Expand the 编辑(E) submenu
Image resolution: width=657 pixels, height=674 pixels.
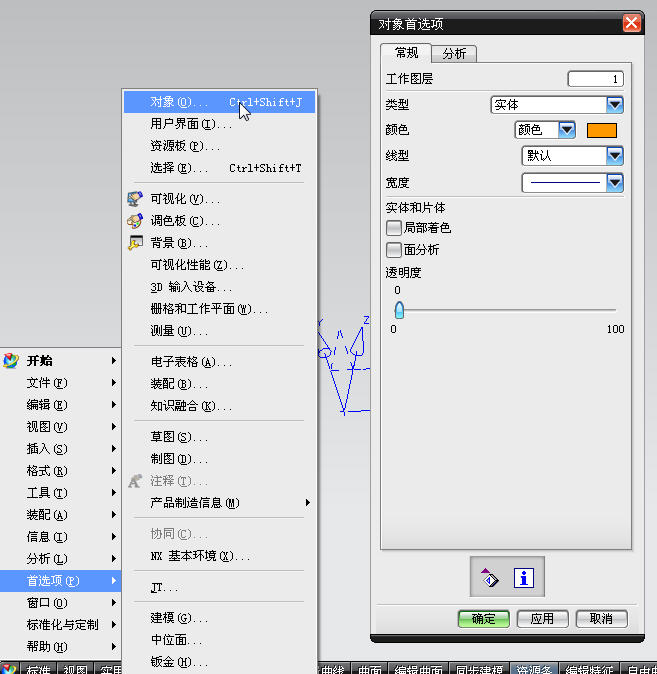60,404
